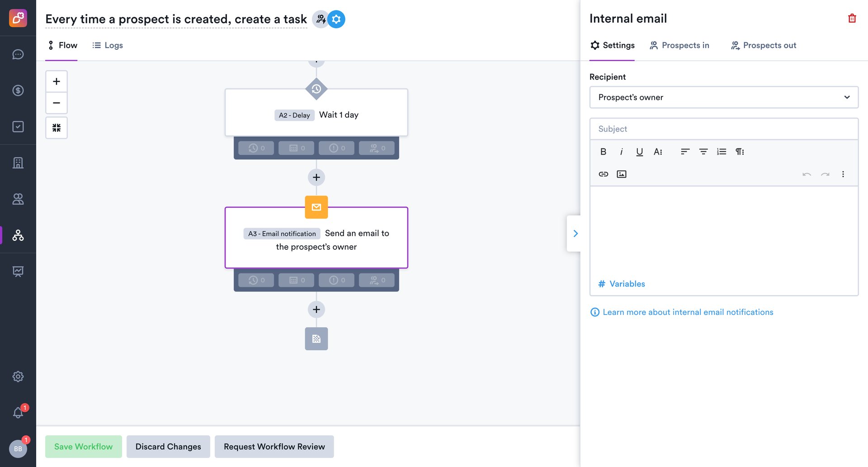Image resolution: width=868 pixels, height=467 pixels.
Task: Switch to the Logs tab
Action: (107, 45)
